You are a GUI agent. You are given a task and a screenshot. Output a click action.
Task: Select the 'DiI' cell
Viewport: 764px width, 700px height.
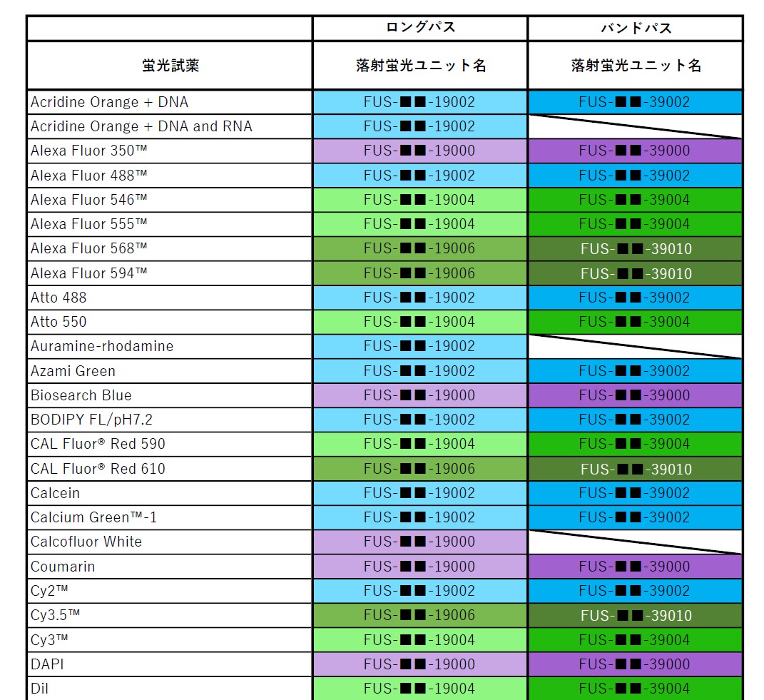(x=170, y=689)
